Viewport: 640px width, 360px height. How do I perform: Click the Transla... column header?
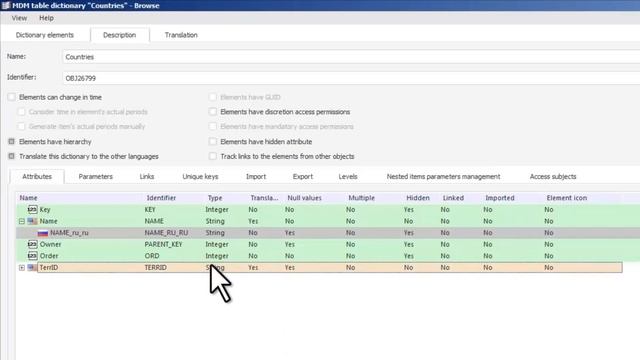[265, 198]
